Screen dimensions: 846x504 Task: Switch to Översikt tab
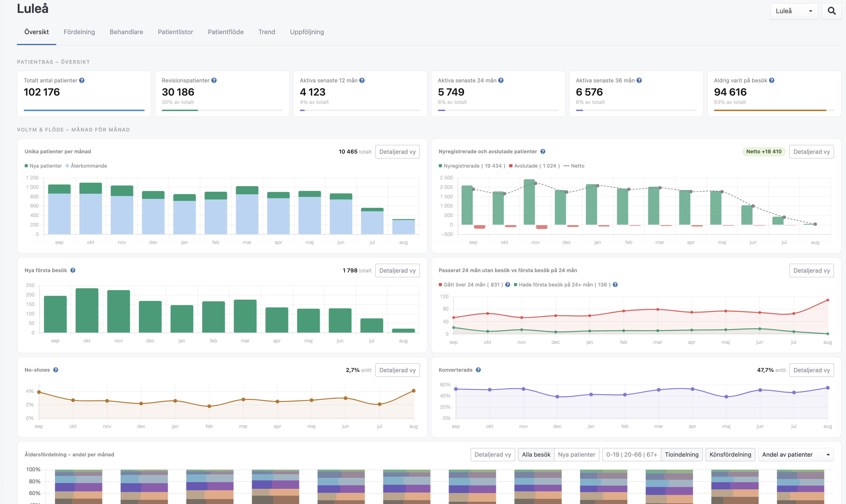pyautogui.click(x=37, y=32)
